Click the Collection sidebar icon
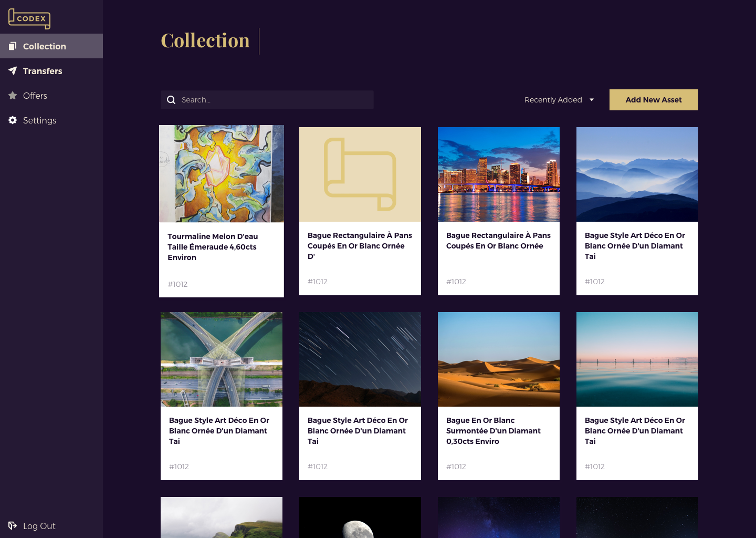 [13, 46]
